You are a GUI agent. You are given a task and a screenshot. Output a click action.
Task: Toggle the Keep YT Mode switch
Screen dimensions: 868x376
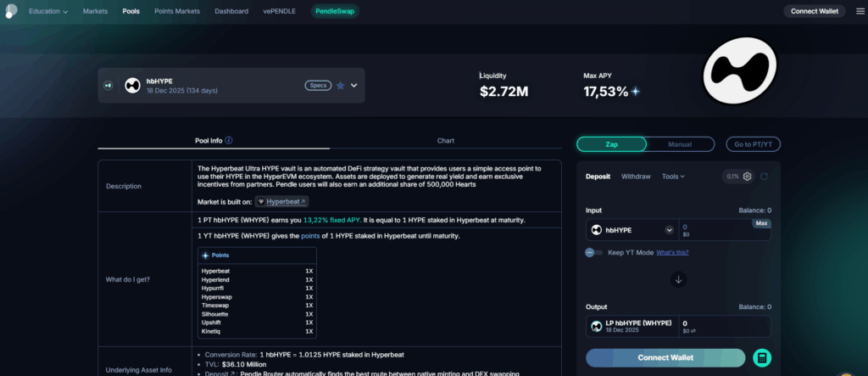pos(594,252)
